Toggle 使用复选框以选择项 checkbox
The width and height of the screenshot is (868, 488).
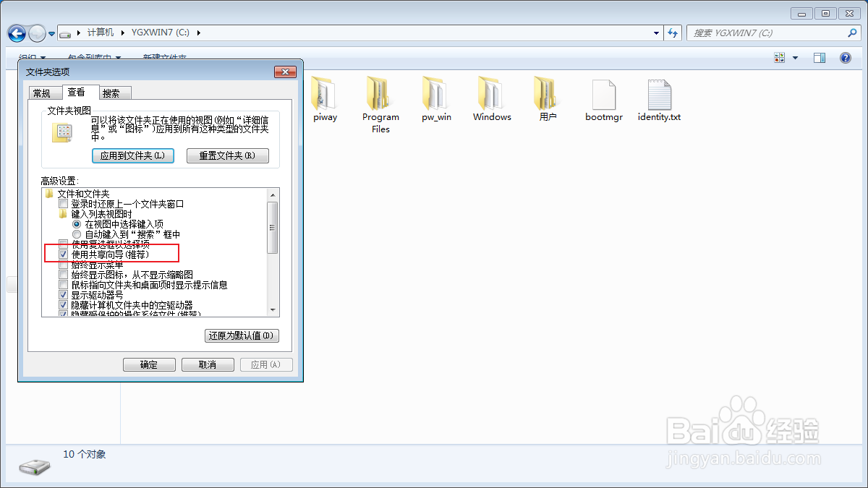coord(64,244)
